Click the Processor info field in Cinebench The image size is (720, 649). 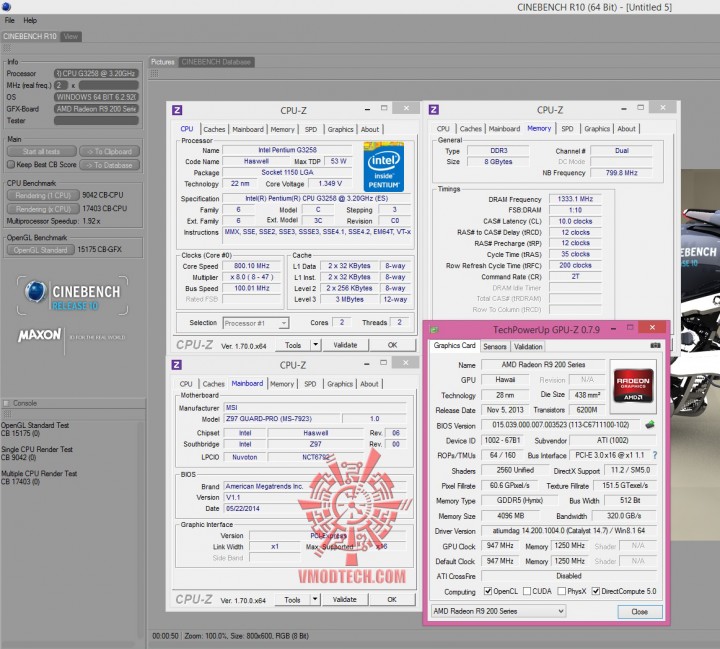pos(96,73)
